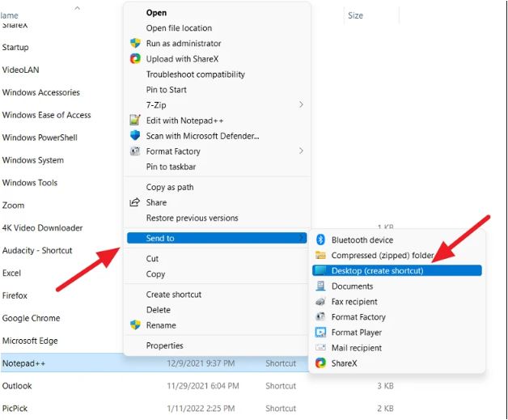Image resolution: width=508 pixels, height=420 pixels.
Task: Click the ShareX icon in Send to submenu
Action: [320, 363]
